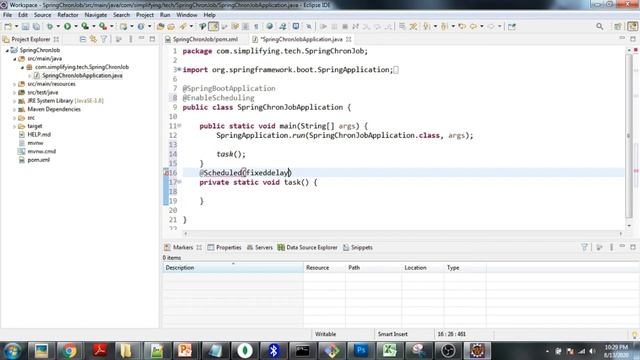Screen dimensions: 640x360
Task: Click the Last Edit Location icon
Action: 462,27
